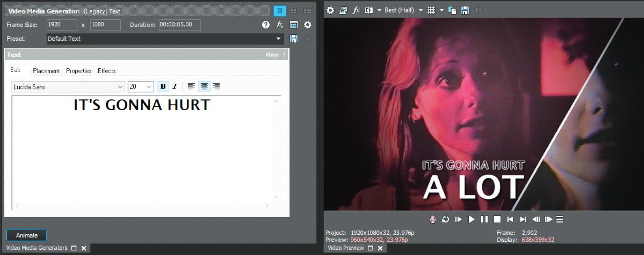Copy snapshot to clipboard
This screenshot has width=644, height=255.
tap(452, 10)
